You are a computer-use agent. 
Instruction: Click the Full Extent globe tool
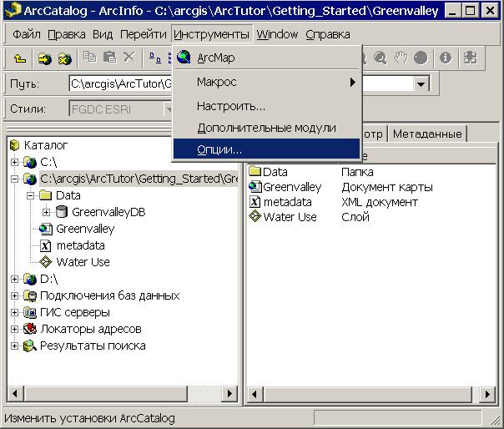coord(421,58)
